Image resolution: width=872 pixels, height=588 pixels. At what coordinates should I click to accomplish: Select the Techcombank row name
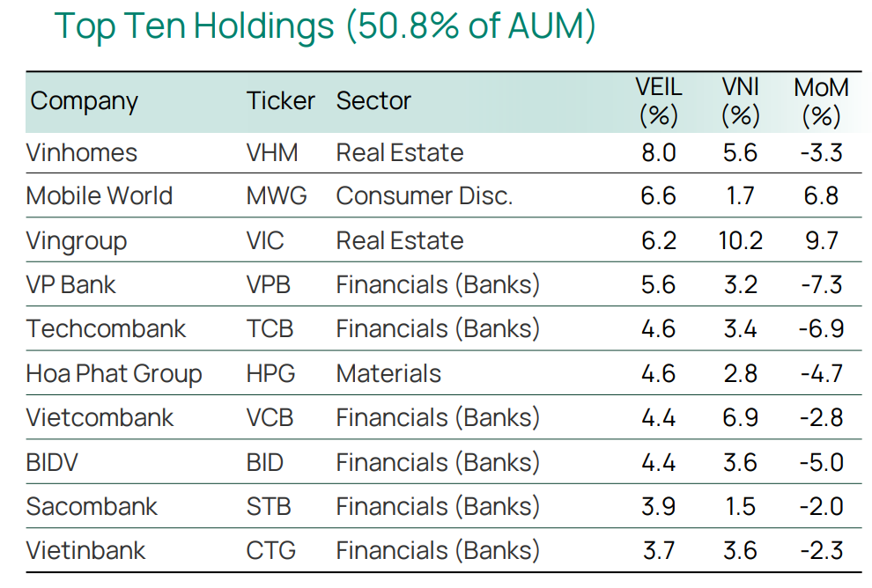point(106,329)
